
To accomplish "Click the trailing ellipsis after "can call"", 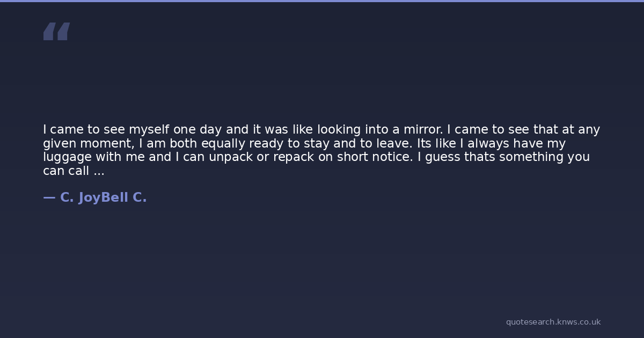I will pos(99,171).
